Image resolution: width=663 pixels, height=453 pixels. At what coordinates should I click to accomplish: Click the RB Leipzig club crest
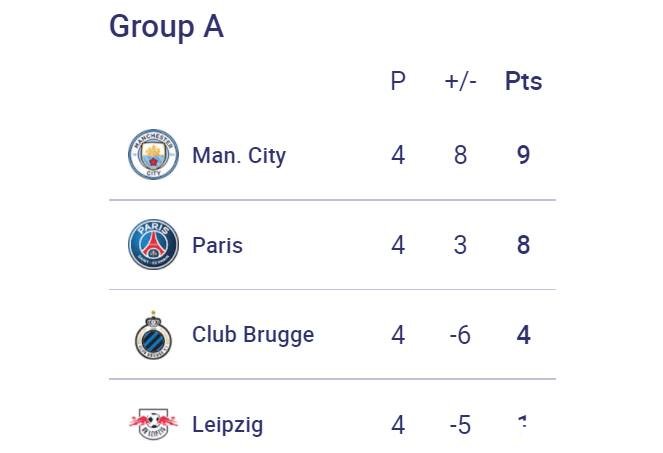[153, 425]
